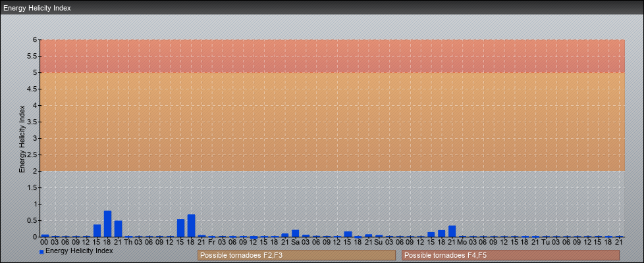Click the Mo day label on x-axis
Image resolution: width=644 pixels, height=263 pixels.
click(x=462, y=242)
